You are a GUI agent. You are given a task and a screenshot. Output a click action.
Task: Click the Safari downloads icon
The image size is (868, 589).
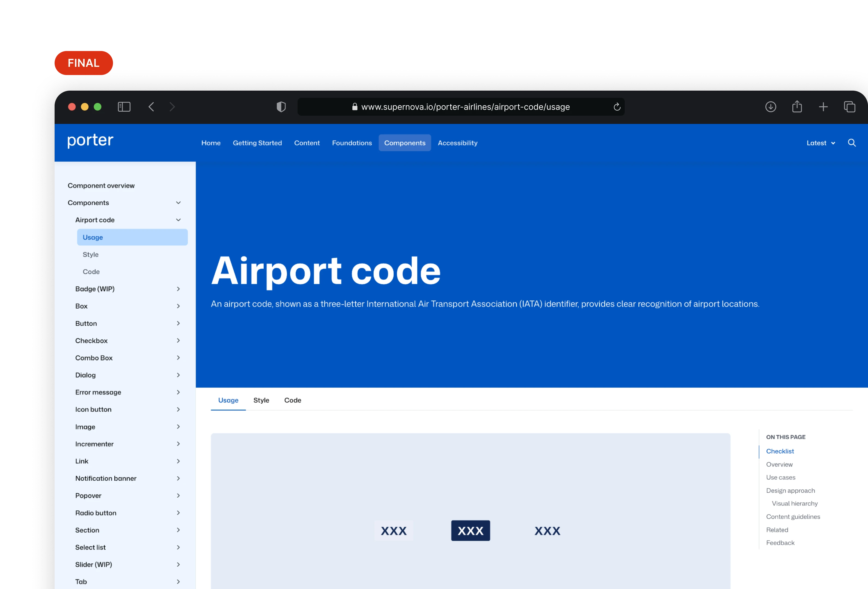click(771, 107)
